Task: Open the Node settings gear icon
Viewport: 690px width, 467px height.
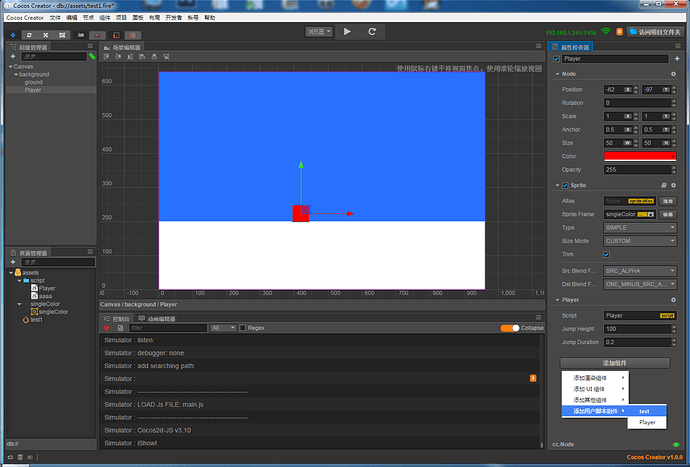Action: [x=673, y=74]
